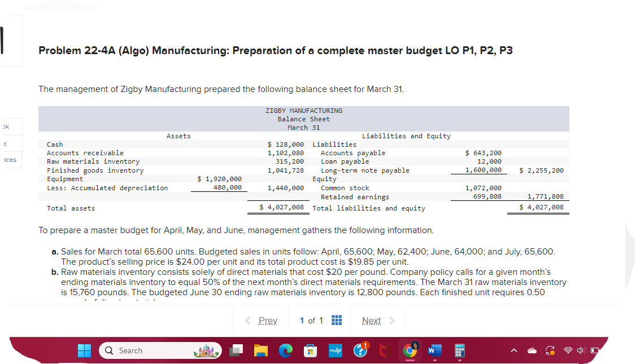This screenshot has height=364, width=640.
Task: Select Long-term note payable value '1,600,000'
Action: 484,170
